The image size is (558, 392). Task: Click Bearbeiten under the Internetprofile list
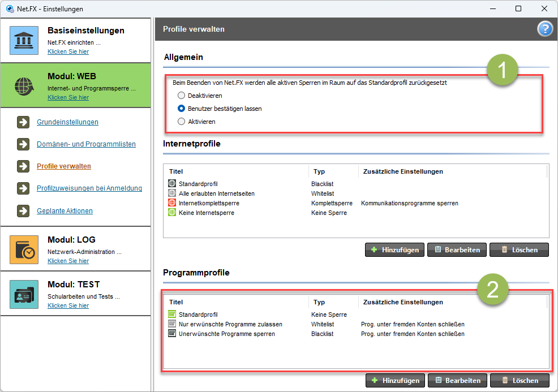(x=457, y=249)
